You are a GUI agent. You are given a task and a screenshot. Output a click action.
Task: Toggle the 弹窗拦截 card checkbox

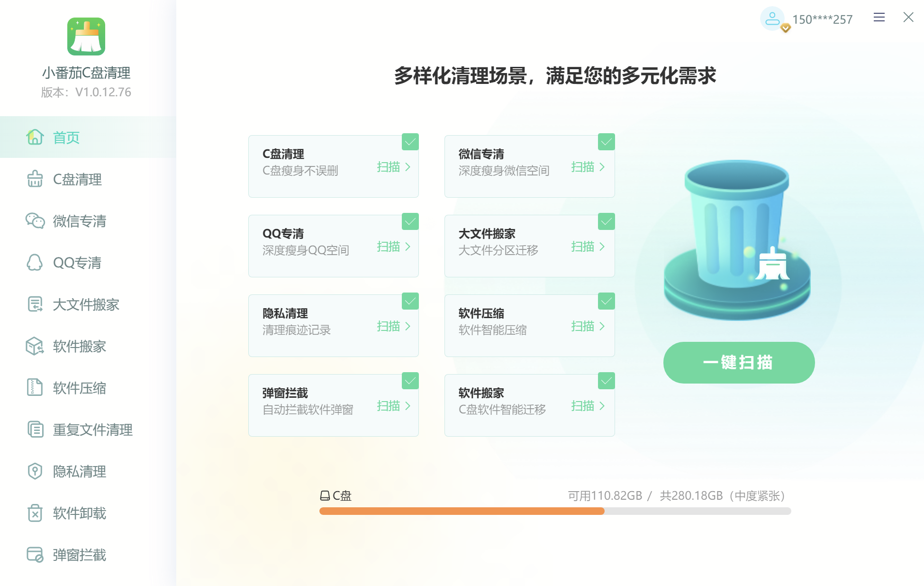(410, 381)
